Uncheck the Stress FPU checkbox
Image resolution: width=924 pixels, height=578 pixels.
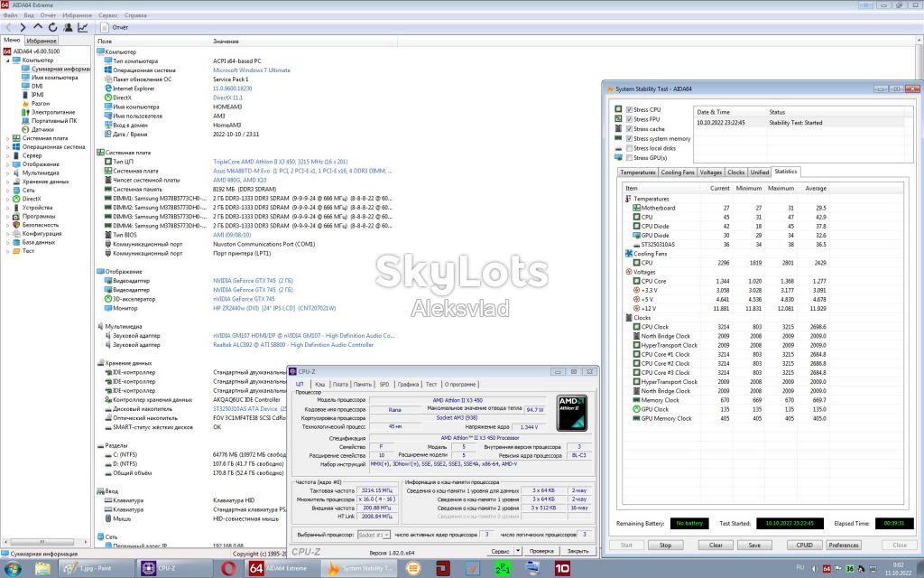(x=629, y=119)
